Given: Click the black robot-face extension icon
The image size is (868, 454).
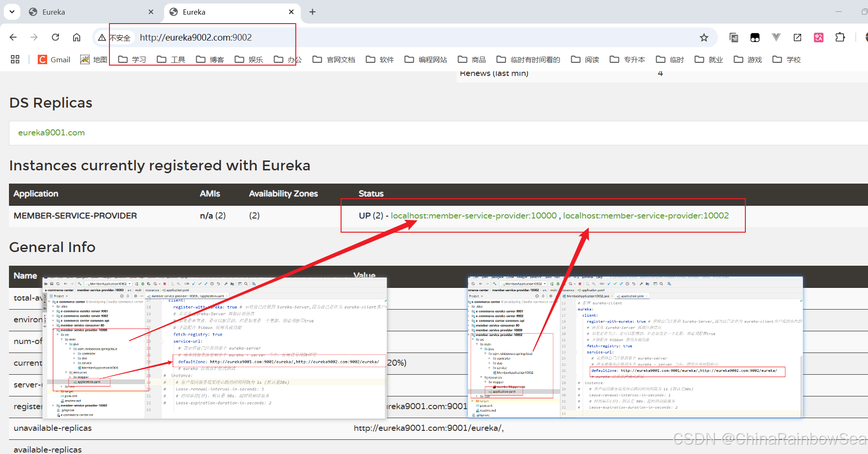Looking at the screenshot, I should 755,37.
